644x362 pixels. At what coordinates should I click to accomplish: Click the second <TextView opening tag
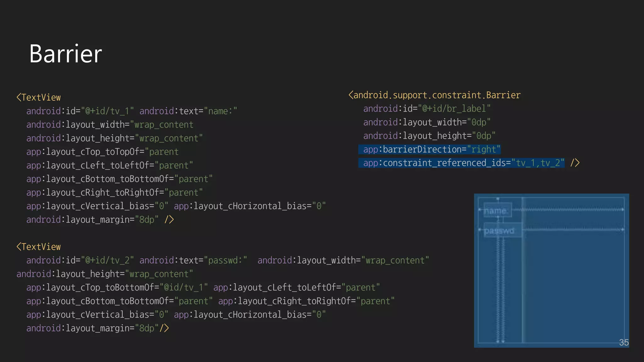(x=39, y=247)
